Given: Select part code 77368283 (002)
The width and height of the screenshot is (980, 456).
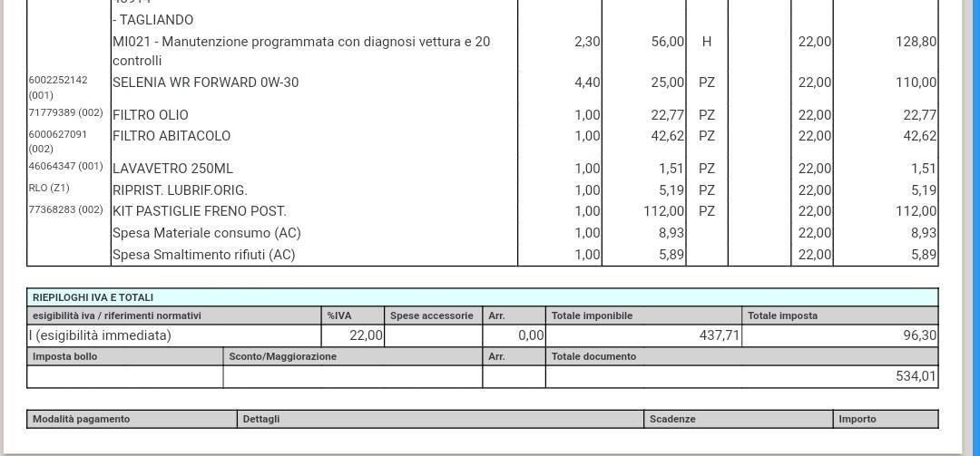Looking at the screenshot, I should (x=65, y=211).
